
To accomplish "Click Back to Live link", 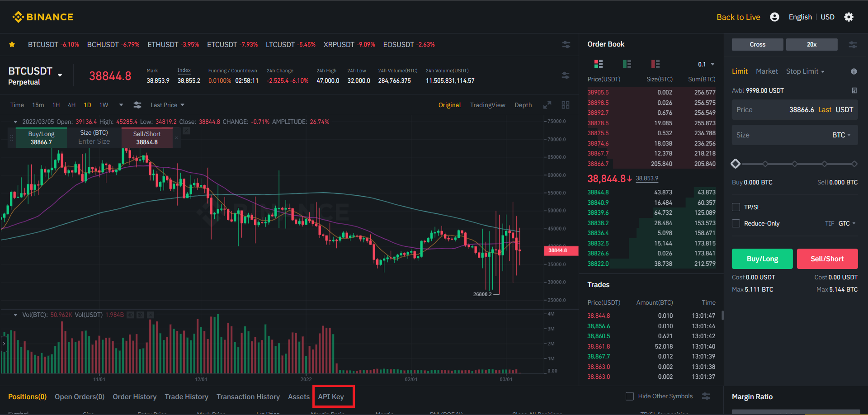I will click(738, 17).
